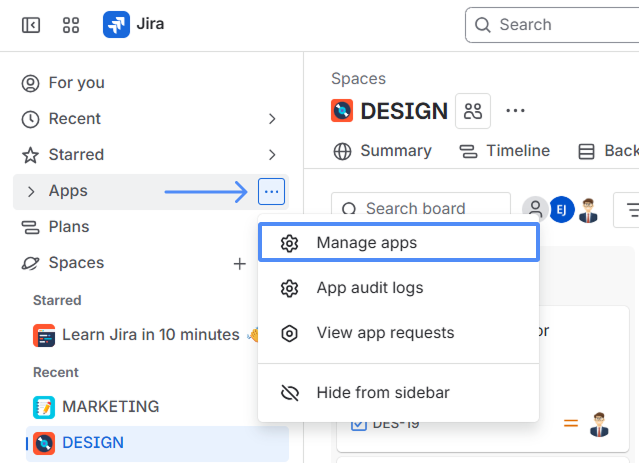Screen dimensions: 639x463
Task: Select Manage apps from the menu
Action: point(399,243)
